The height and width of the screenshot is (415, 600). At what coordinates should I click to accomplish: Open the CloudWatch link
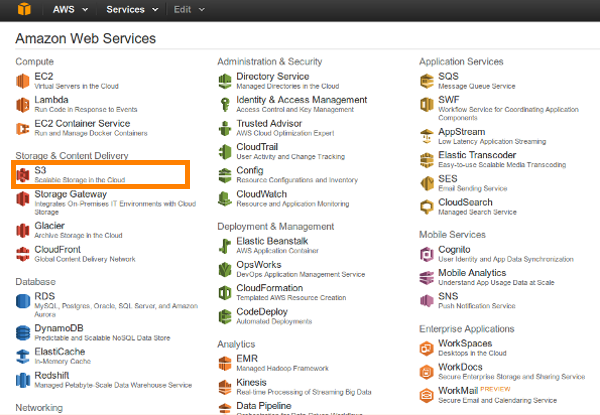261,194
